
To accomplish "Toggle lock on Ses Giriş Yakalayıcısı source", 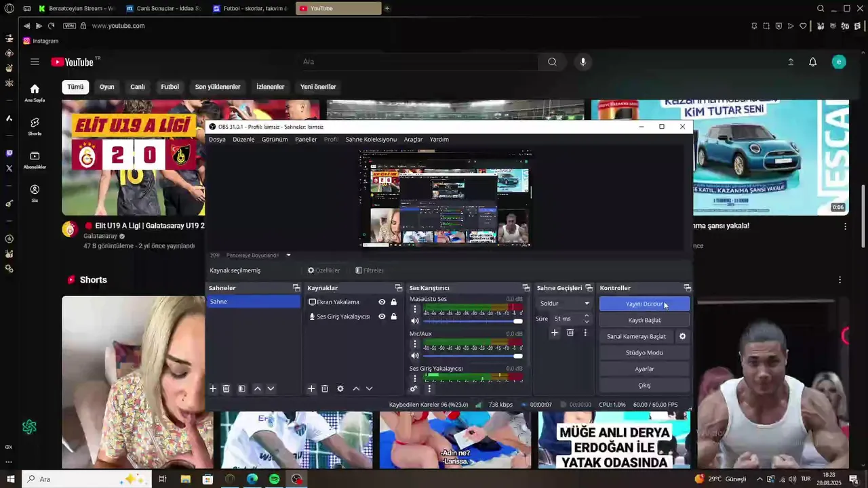I will [x=393, y=317].
